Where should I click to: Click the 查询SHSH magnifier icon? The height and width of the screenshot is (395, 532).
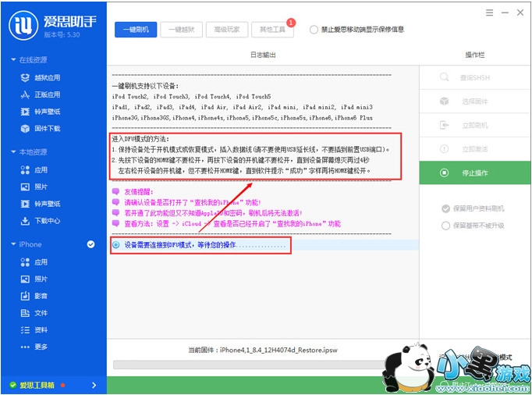(444, 77)
